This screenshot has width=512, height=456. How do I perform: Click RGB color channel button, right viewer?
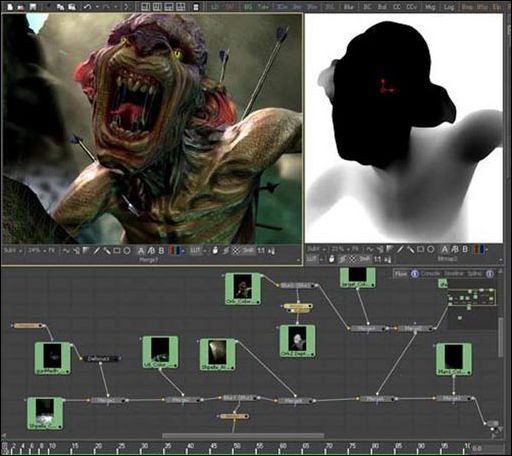pos(479,249)
